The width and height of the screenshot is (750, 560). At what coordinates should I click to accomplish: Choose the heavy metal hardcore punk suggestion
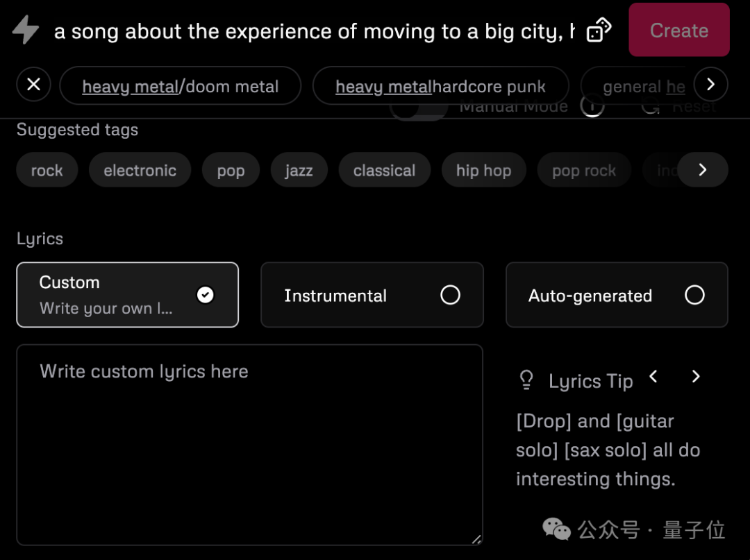coord(440,86)
